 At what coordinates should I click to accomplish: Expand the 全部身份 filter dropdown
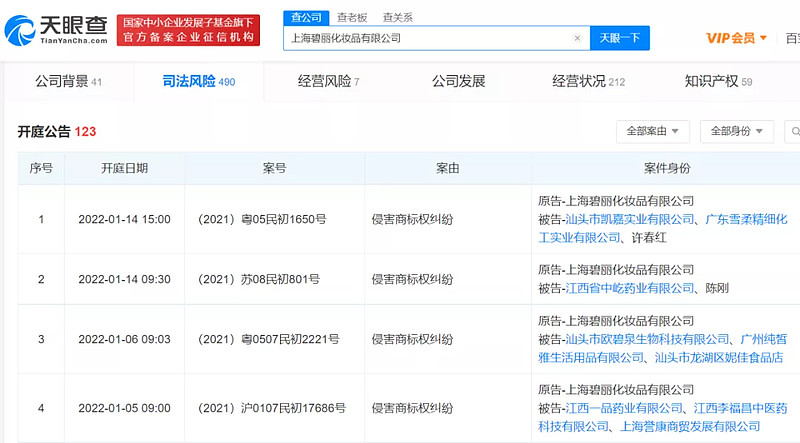coord(737,132)
